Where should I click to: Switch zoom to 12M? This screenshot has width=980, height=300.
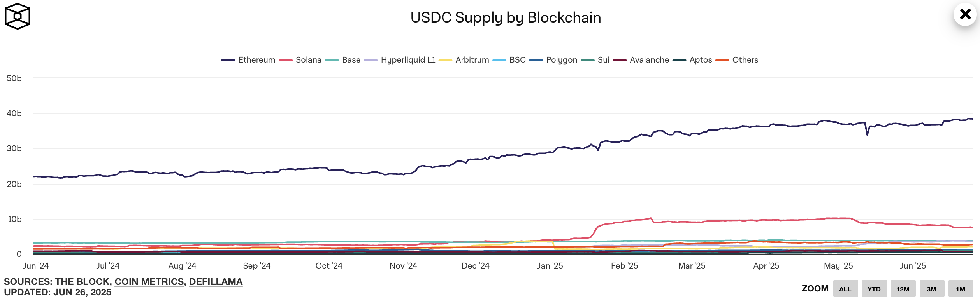pyautogui.click(x=903, y=289)
